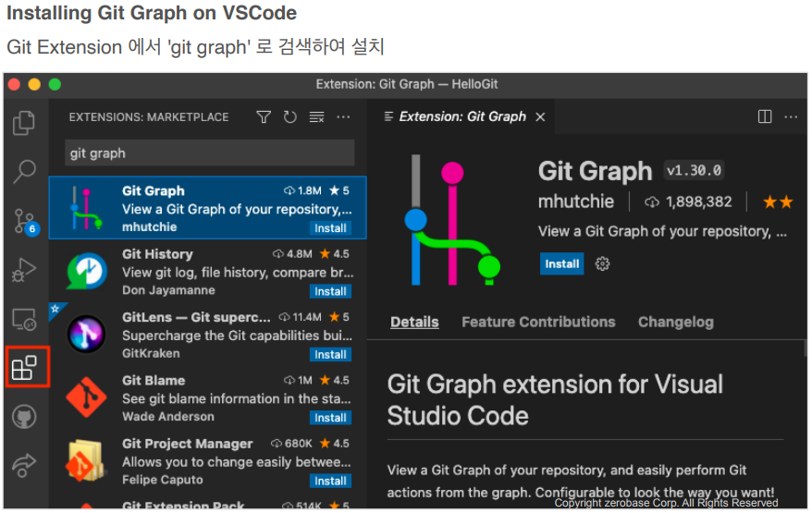Open Source Control view with 6 badge
The height and width of the screenshot is (513, 812).
point(25,222)
